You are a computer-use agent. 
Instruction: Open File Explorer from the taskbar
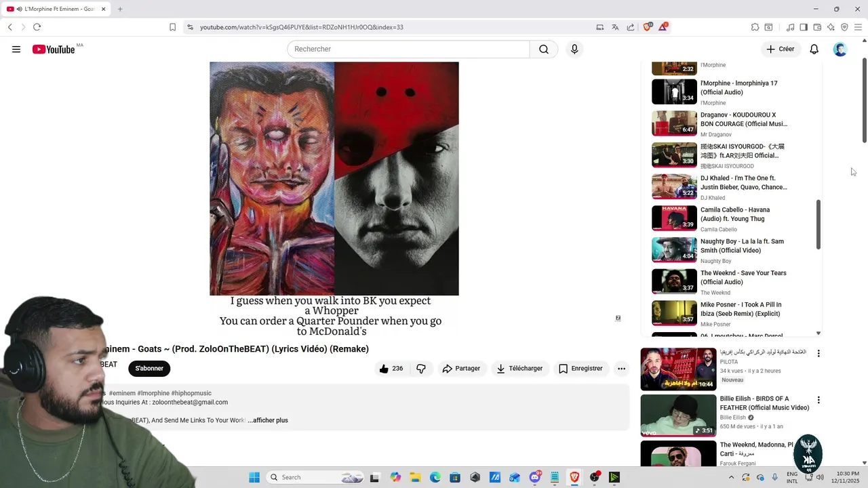click(x=416, y=477)
